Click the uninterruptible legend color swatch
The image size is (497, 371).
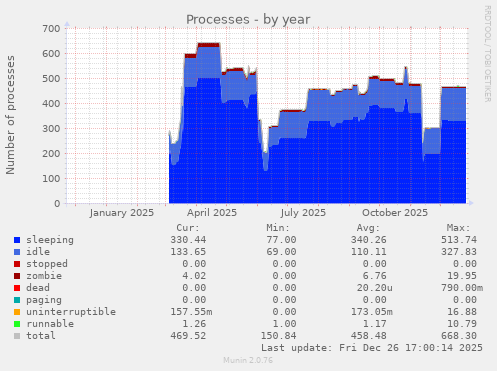17,312
